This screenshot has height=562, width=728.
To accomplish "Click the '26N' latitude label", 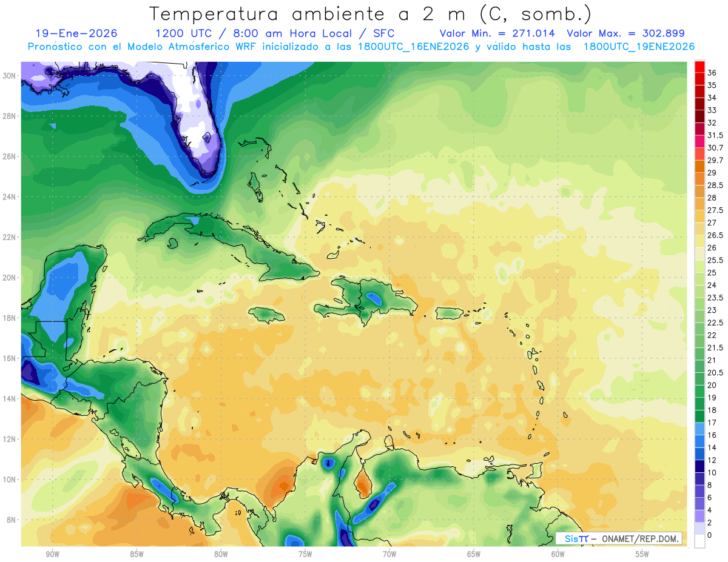I will 10,156.
